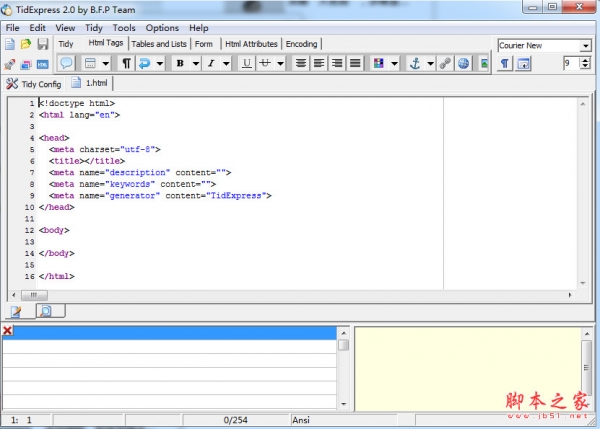600x429 pixels.
Task: Click the HTML comment speech bubble icon
Action: pyautogui.click(x=66, y=63)
